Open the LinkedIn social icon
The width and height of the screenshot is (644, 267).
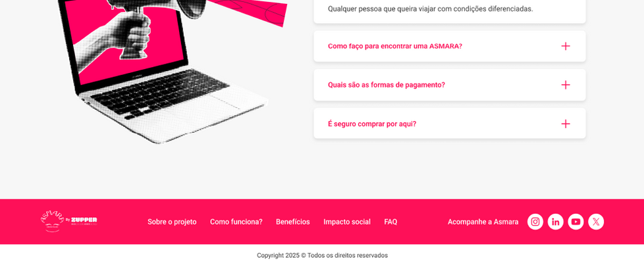pos(555,222)
